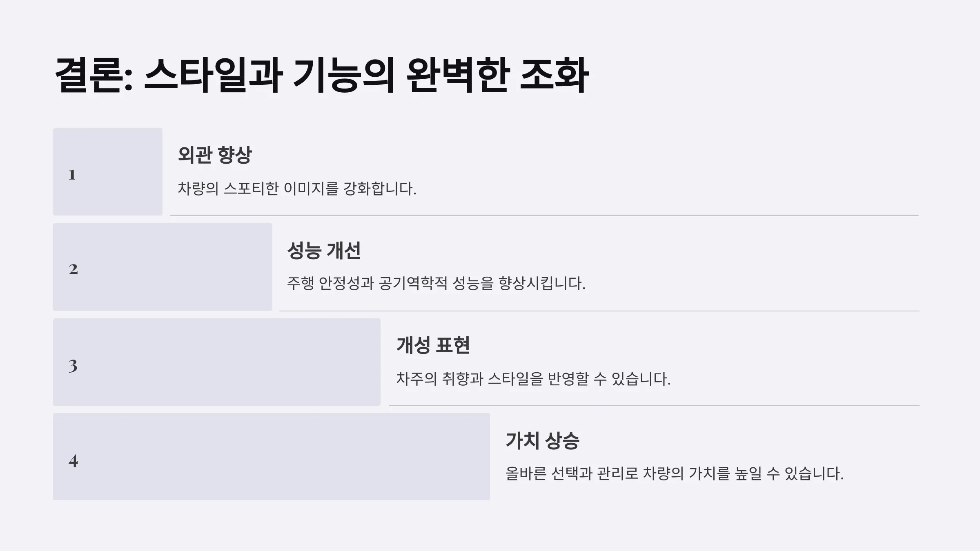Select the number 3 box
Image resolution: width=980 pixels, height=551 pixels.
[x=217, y=362]
